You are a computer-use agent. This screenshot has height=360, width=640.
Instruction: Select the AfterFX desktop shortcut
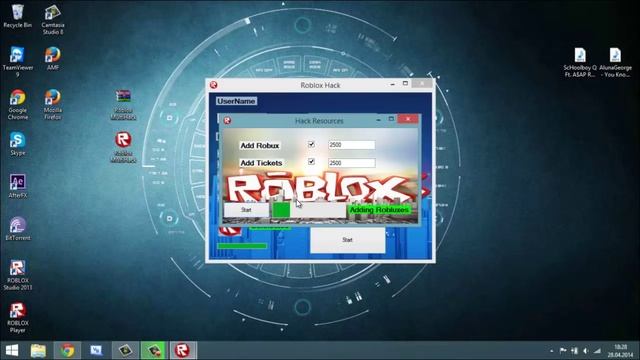point(18,186)
